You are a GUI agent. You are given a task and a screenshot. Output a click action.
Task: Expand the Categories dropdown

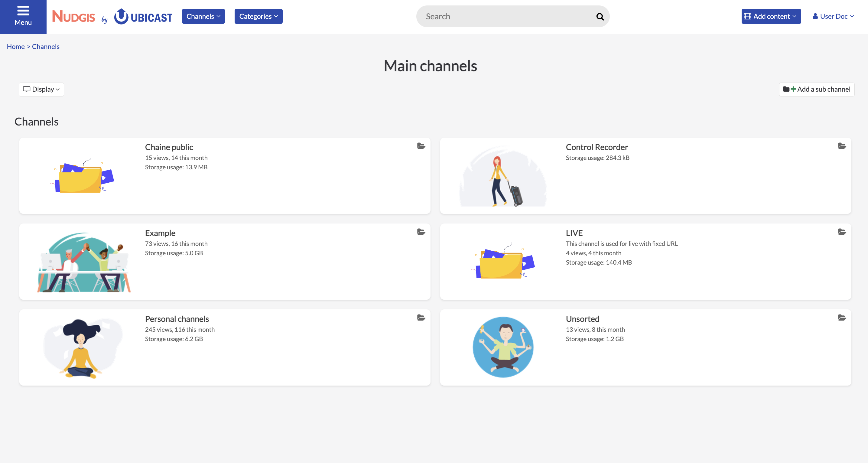258,16
